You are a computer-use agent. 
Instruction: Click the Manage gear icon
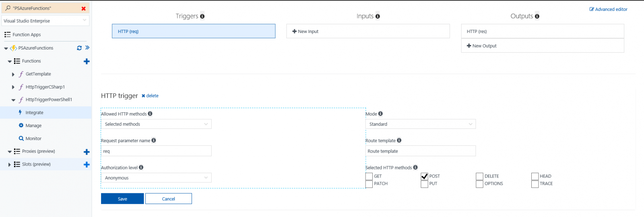[21, 125]
